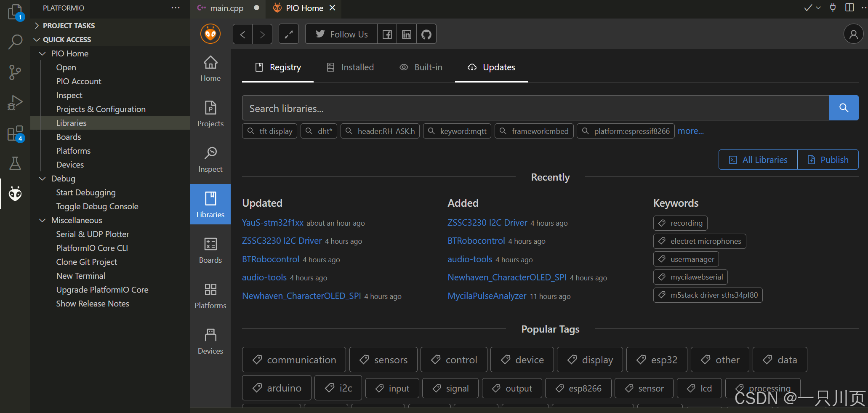The height and width of the screenshot is (413, 868).
Task: Open the GitHub link icon
Action: pyautogui.click(x=426, y=35)
